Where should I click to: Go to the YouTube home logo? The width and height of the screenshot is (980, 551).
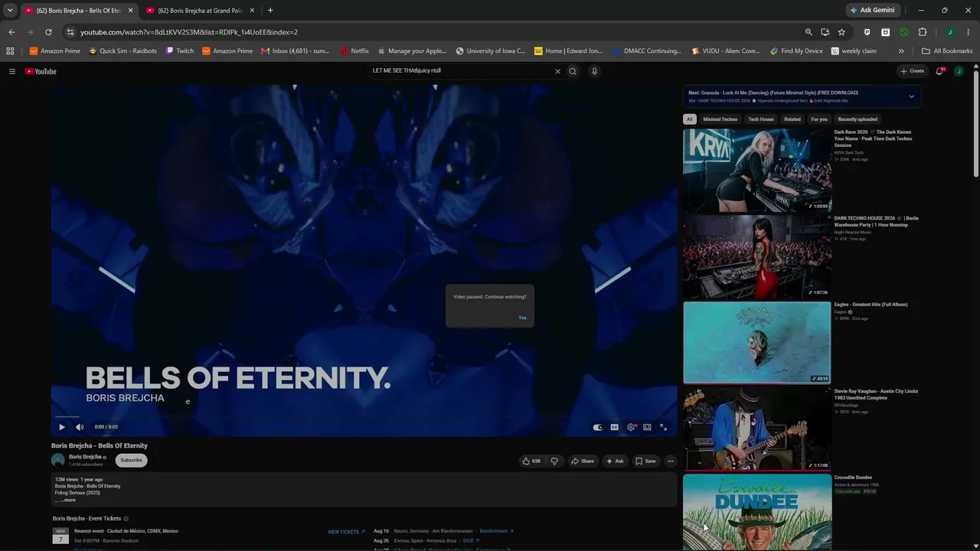coord(41,71)
